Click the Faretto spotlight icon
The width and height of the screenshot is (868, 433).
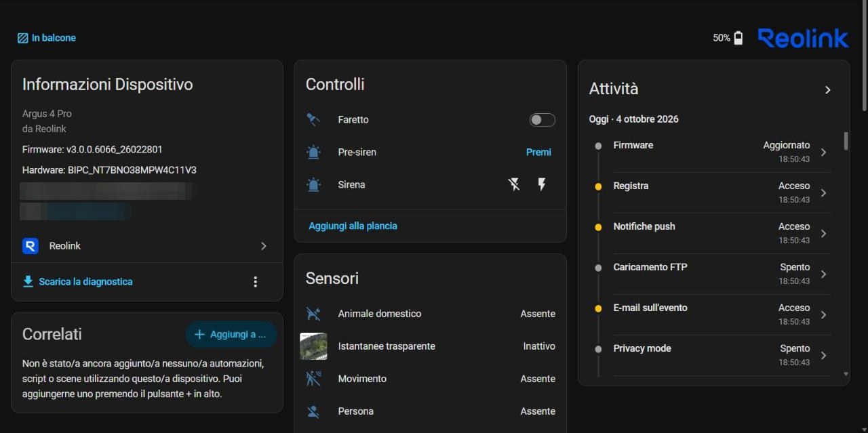(313, 120)
